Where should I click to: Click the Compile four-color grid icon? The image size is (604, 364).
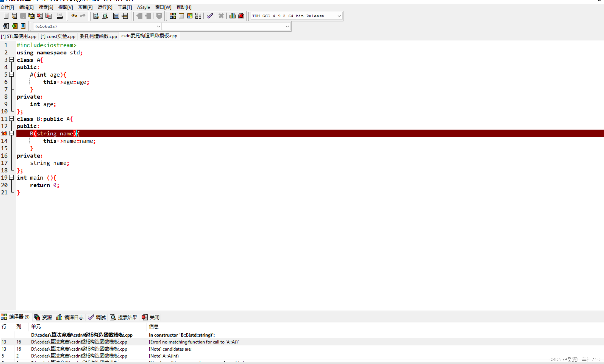(173, 16)
